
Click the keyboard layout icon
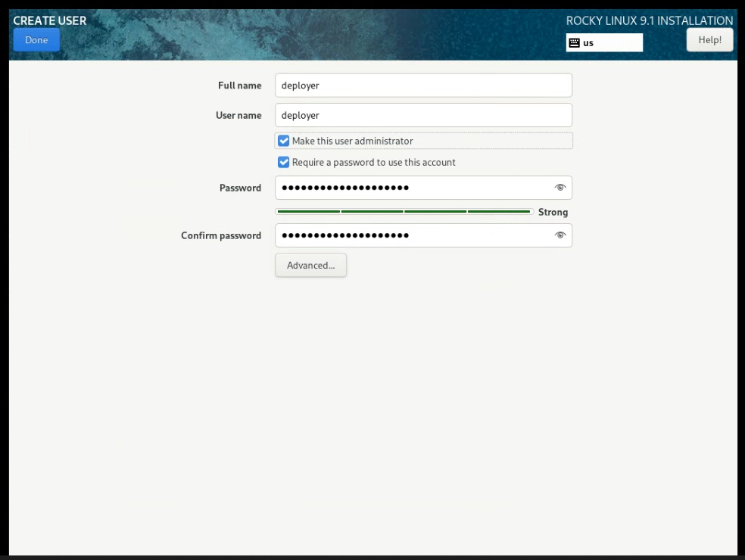pos(574,42)
